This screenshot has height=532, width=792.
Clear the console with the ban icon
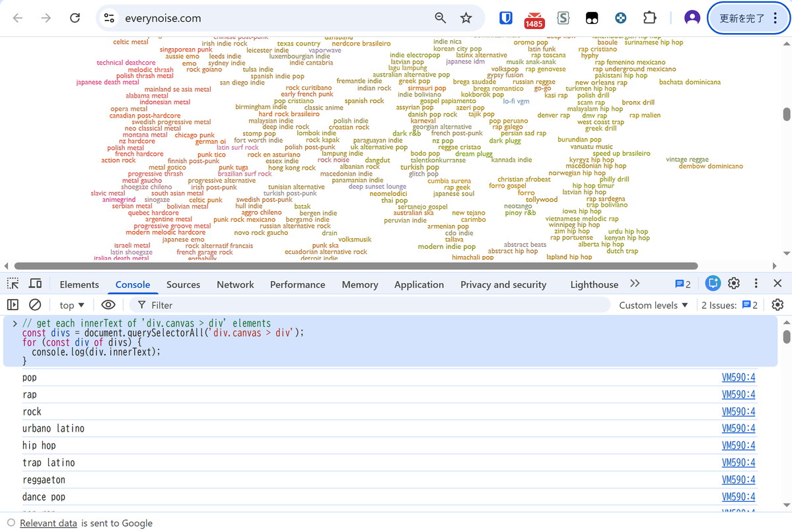[x=34, y=304]
